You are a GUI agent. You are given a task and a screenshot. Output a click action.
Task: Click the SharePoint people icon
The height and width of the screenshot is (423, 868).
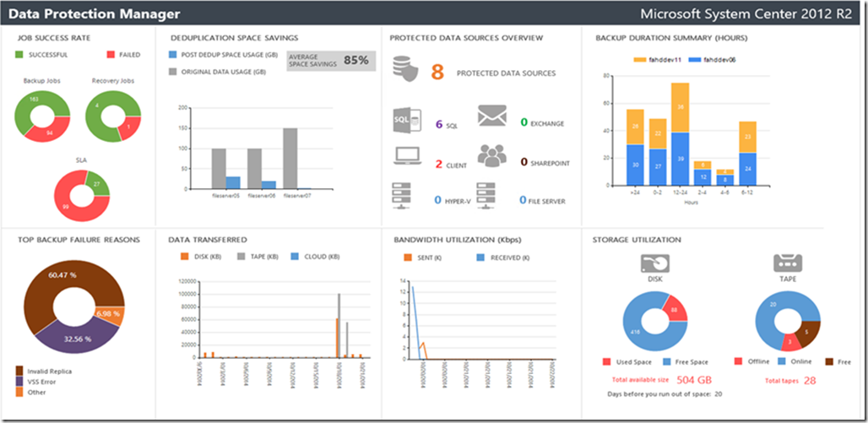[492, 156]
